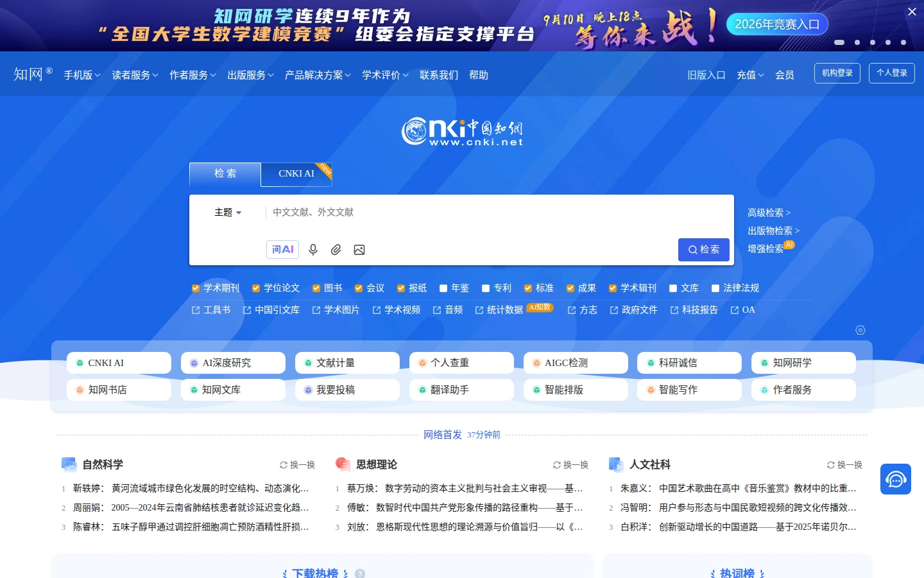
Task: Open AI深度研究 shortcut
Action: [x=233, y=363]
